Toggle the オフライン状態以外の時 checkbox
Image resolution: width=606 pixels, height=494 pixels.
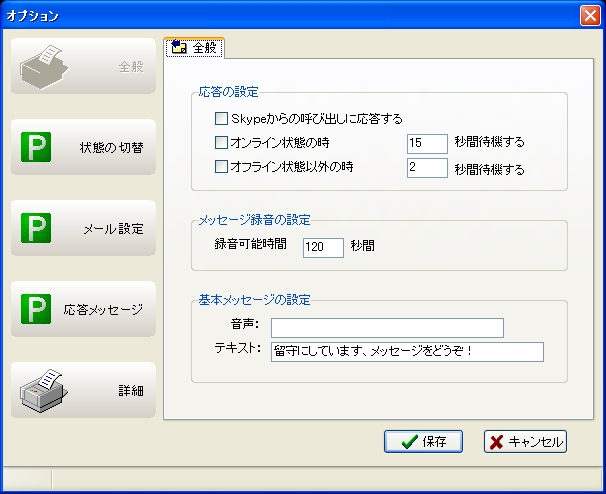point(221,167)
